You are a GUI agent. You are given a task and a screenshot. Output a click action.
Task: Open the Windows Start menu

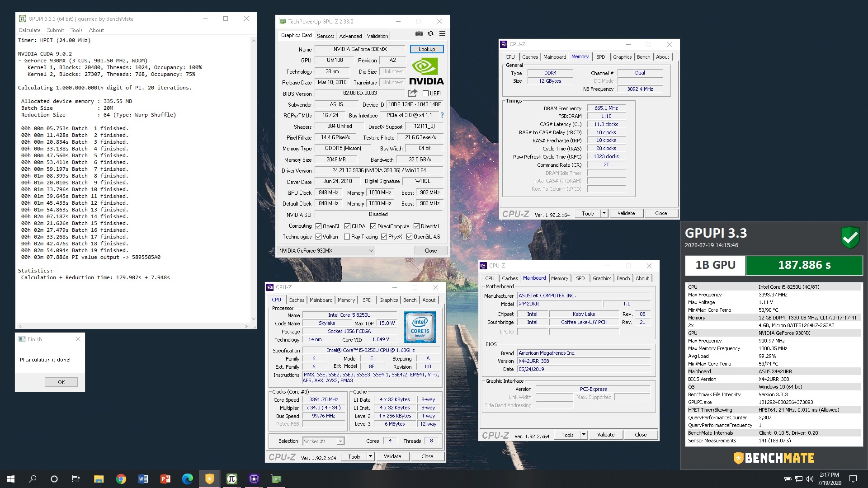click(x=11, y=479)
